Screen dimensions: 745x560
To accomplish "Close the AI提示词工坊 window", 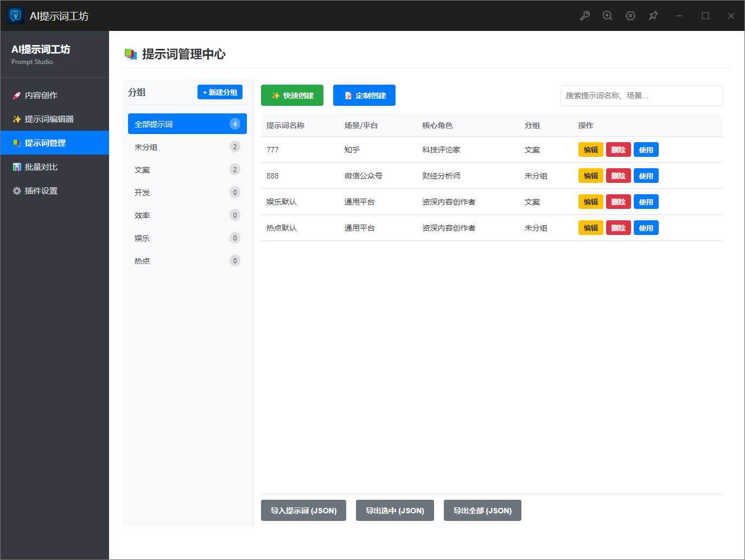I will [x=731, y=16].
